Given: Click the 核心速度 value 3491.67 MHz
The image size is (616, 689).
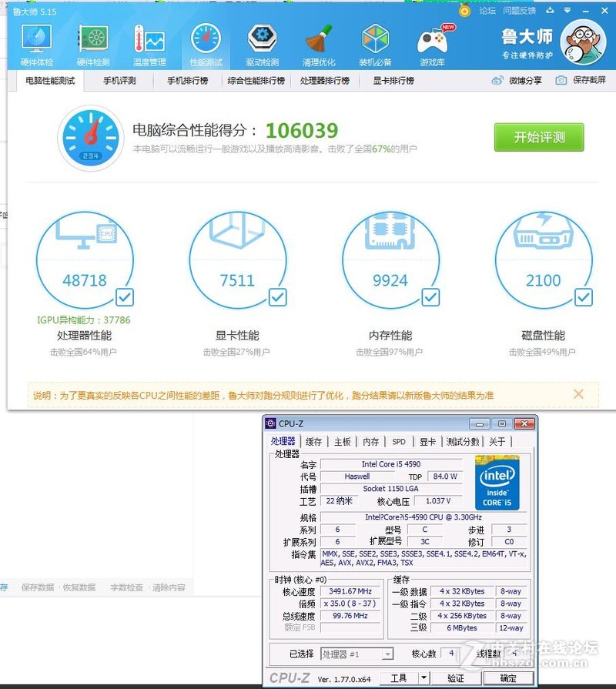Looking at the screenshot, I should [350, 591].
